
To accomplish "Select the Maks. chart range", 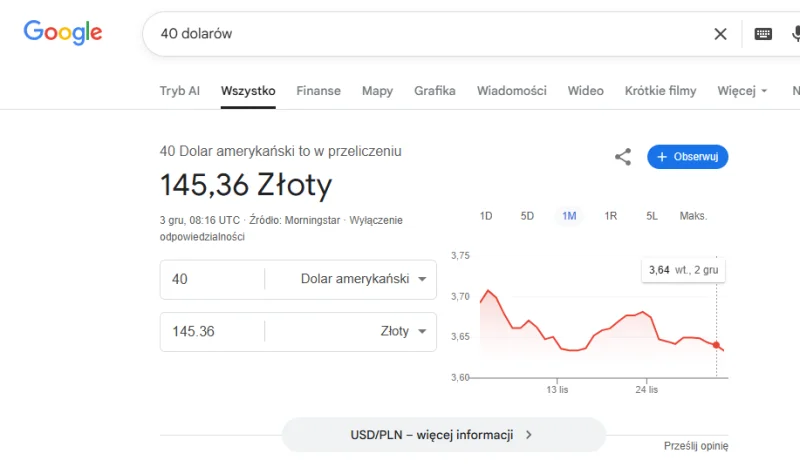I will pos(693,216).
